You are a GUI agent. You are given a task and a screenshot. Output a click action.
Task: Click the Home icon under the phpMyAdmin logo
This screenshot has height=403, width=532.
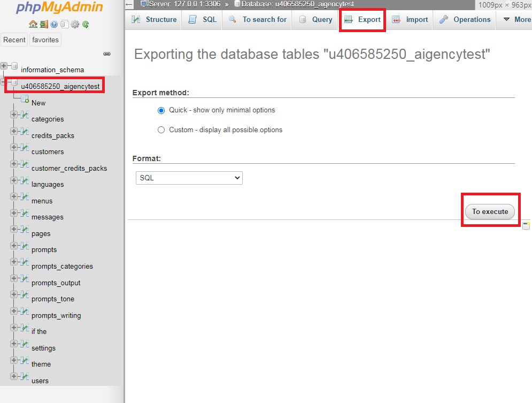coord(33,24)
